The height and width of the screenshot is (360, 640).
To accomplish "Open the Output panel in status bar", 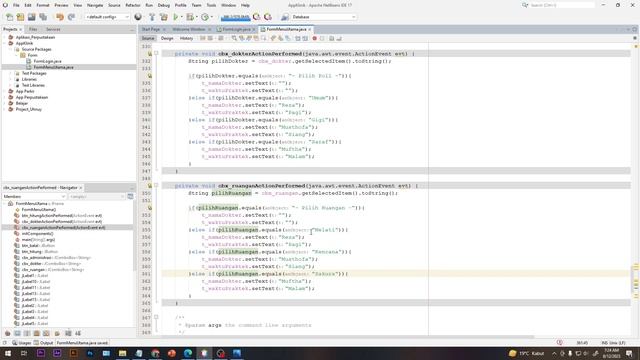I will tap(44, 343).
